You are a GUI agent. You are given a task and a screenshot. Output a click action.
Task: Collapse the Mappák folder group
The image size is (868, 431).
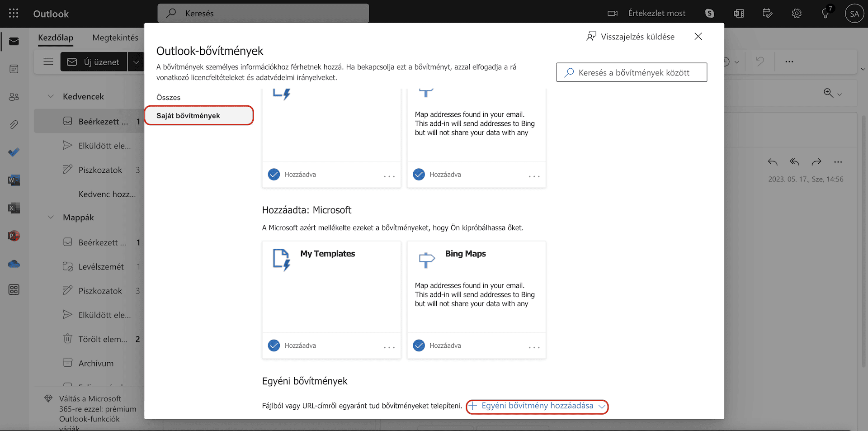pos(51,217)
